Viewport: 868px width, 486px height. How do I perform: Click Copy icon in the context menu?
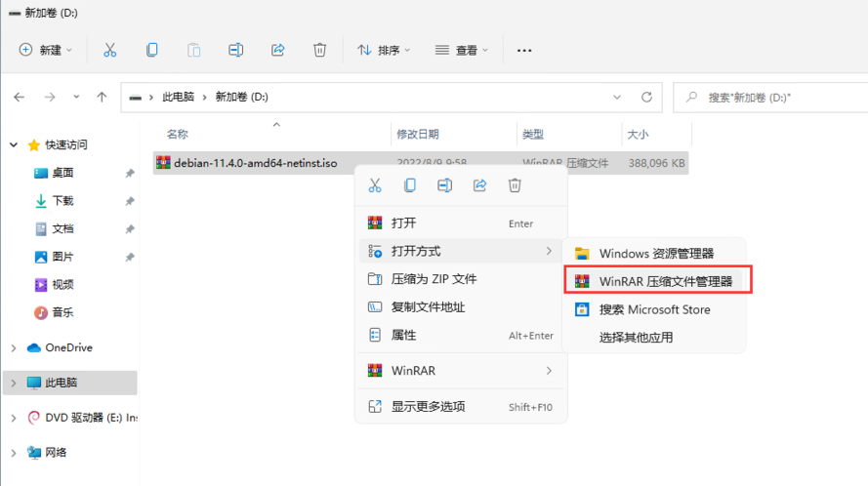pyautogui.click(x=410, y=185)
